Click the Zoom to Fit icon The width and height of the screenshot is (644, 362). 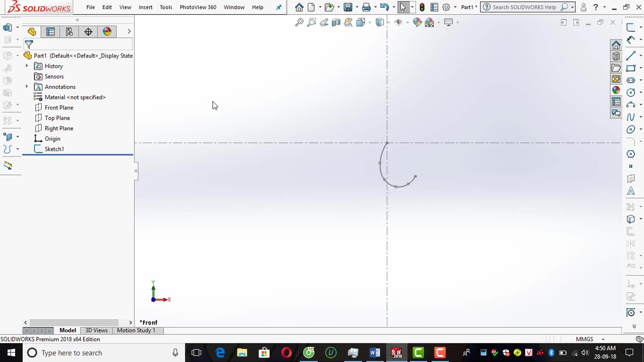pyautogui.click(x=299, y=22)
